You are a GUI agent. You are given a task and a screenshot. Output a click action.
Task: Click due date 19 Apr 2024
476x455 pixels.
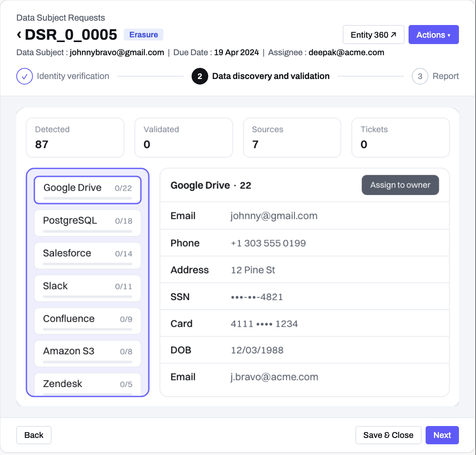coord(236,52)
